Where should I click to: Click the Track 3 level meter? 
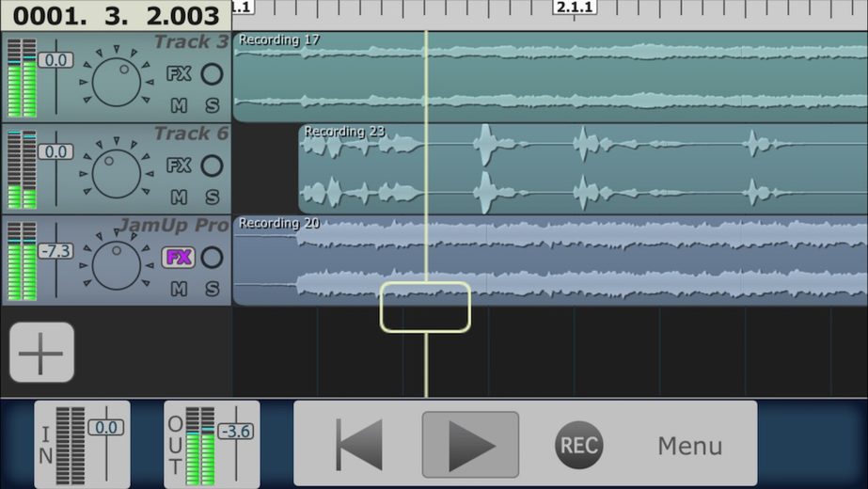[x=23, y=77]
